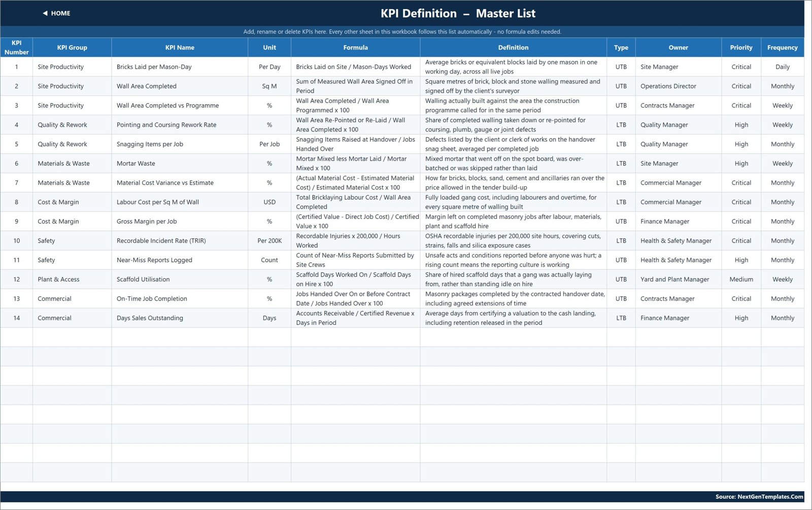The height and width of the screenshot is (510, 812).
Task: Select the 'KPI Definition – Master List' title
Action: (458, 14)
